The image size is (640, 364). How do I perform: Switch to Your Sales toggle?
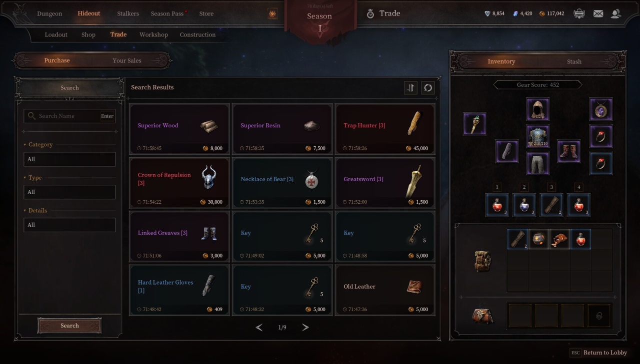(x=127, y=60)
